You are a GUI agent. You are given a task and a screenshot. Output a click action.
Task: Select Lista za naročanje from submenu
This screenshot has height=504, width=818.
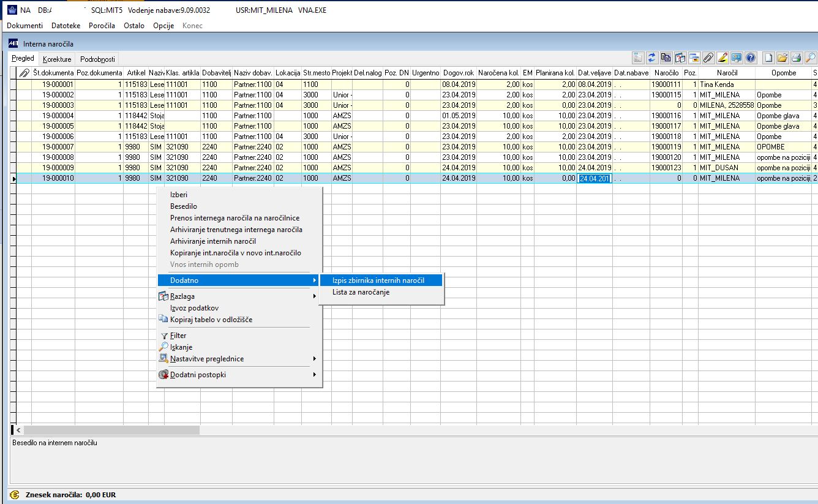point(361,292)
